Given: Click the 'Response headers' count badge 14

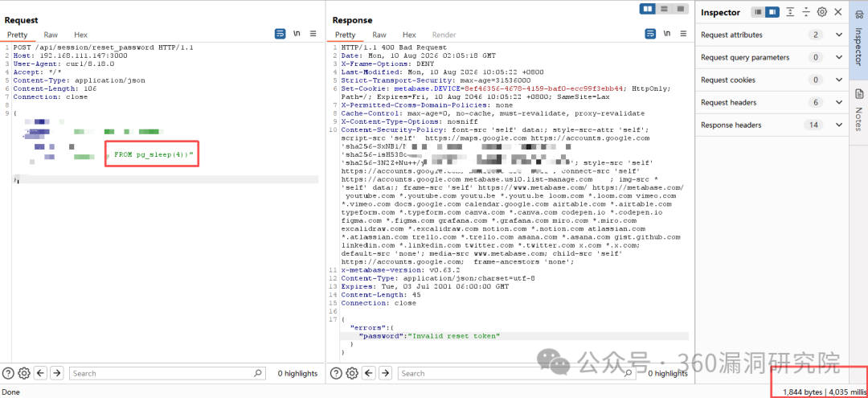Looking at the screenshot, I should click(x=813, y=125).
